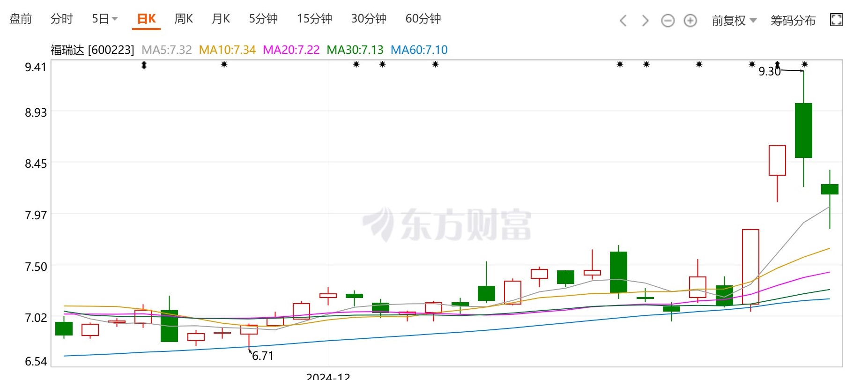Click the 9.41 y-axis price label

point(36,67)
